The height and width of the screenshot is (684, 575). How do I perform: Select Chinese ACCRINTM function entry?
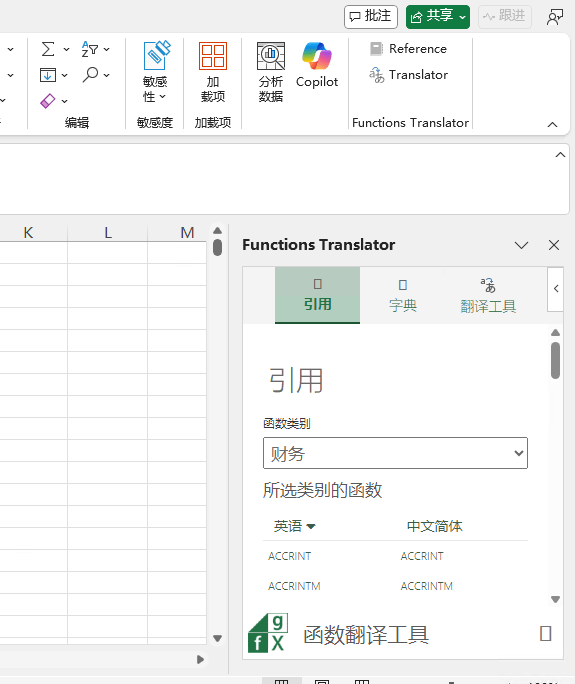[427, 586]
